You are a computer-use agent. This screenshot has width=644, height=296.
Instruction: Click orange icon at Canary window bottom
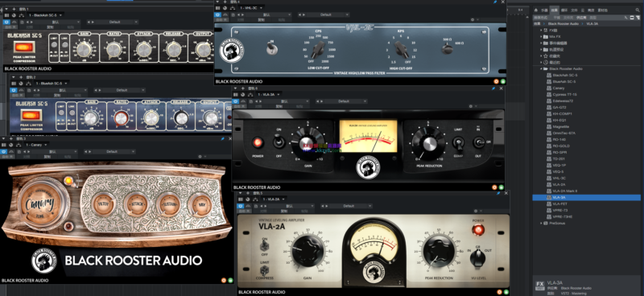pyautogui.click(x=224, y=281)
